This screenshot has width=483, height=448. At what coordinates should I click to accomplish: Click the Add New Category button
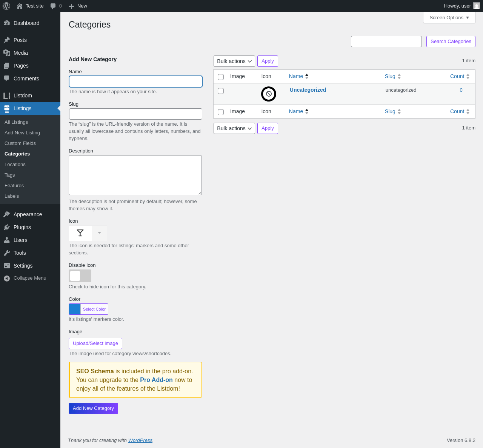pos(93,408)
